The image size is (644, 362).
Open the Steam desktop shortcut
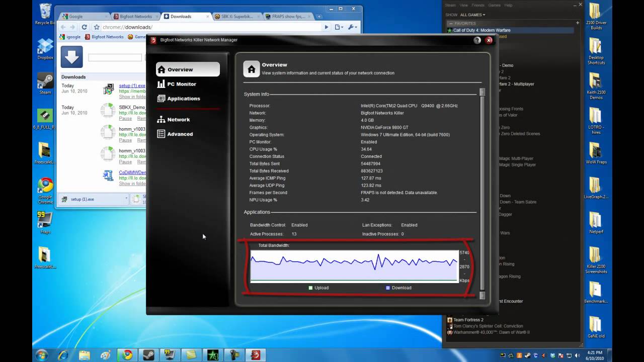[45, 83]
